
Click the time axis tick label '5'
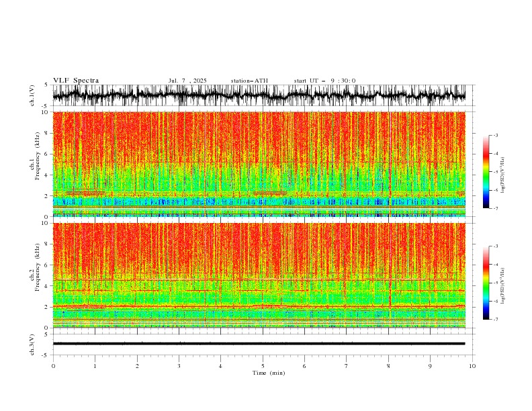263,366
